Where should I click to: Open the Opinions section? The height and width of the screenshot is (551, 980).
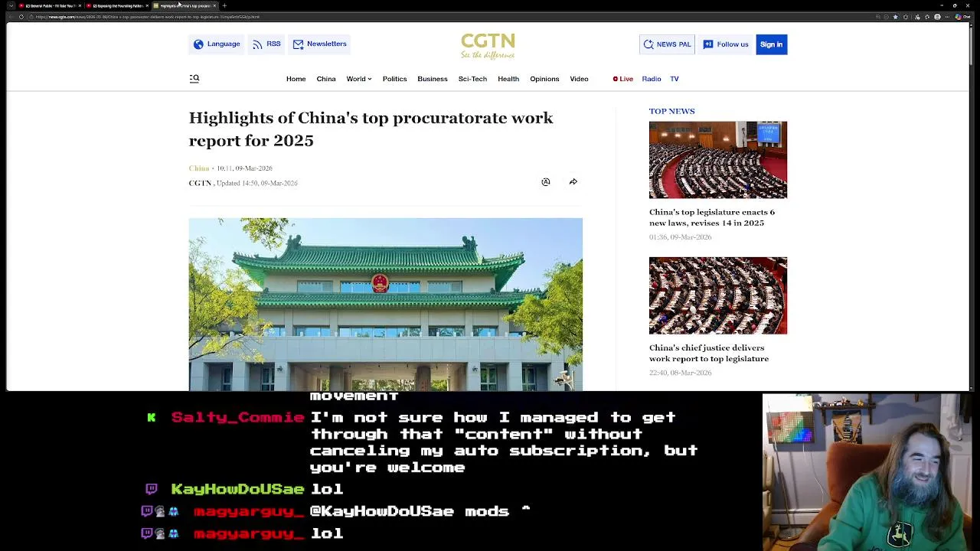coord(544,79)
